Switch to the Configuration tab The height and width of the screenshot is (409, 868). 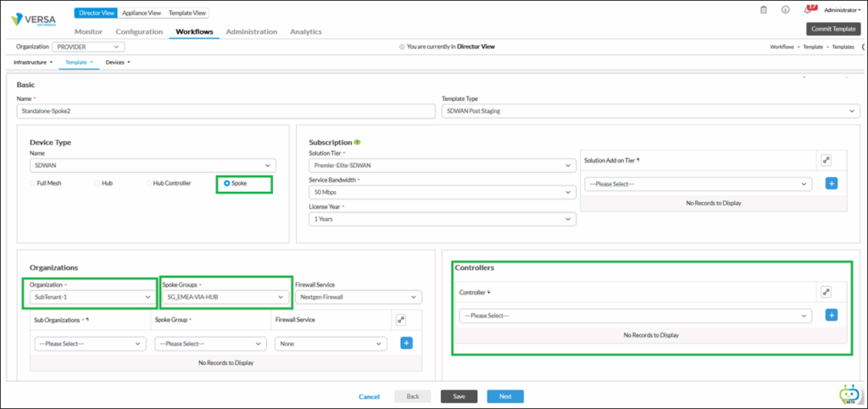(139, 31)
